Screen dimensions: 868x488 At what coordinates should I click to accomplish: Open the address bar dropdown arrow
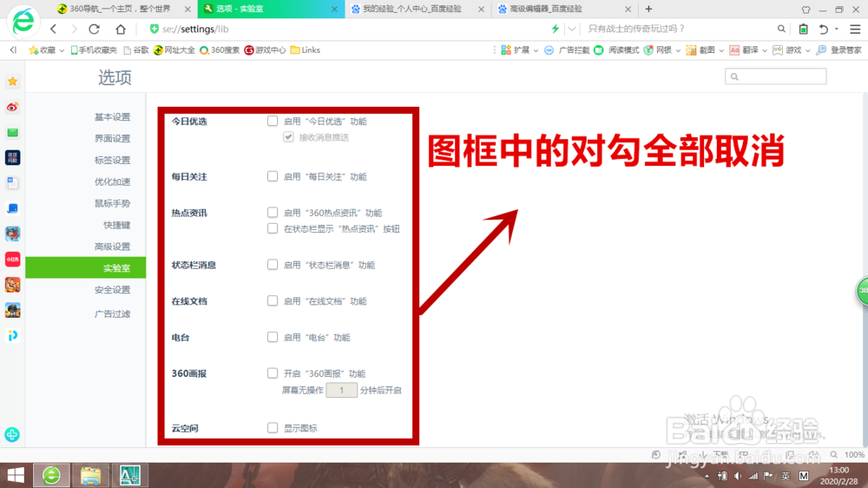(x=572, y=29)
